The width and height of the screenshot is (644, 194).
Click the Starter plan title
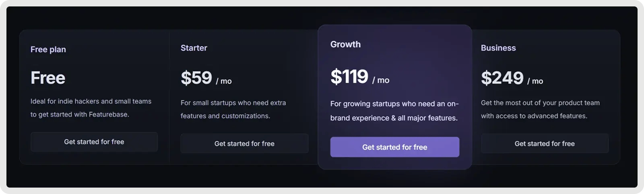(x=194, y=48)
